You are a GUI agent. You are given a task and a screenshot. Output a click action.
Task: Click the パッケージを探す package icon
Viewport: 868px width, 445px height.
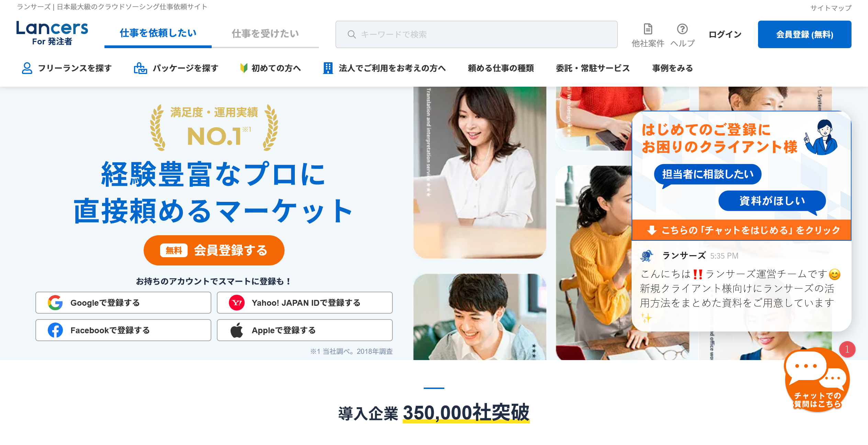click(140, 68)
